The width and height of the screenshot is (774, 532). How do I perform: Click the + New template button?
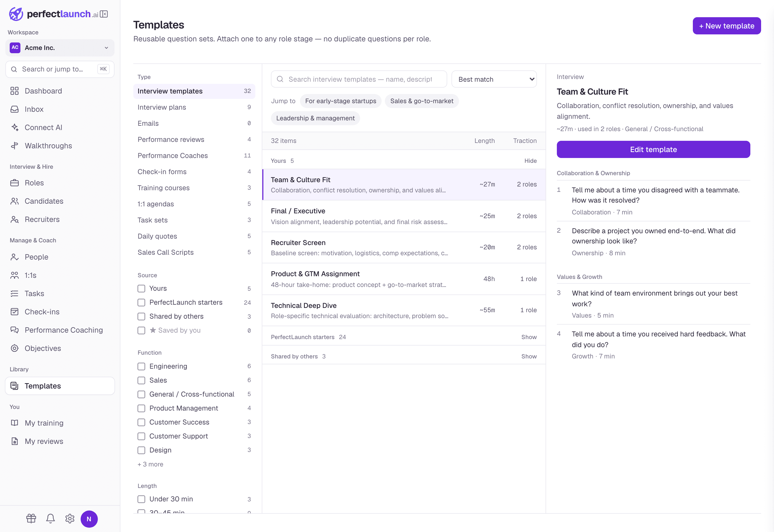[727, 26]
